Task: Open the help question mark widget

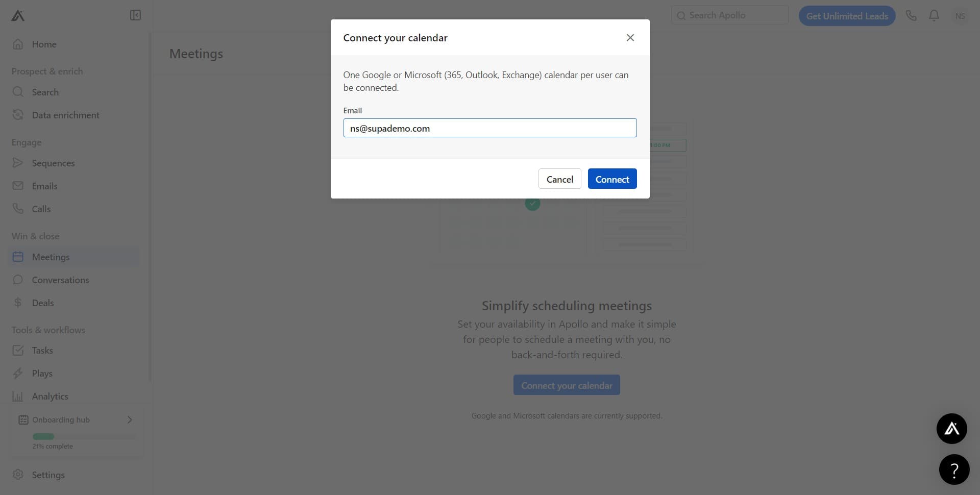Action: [954, 469]
